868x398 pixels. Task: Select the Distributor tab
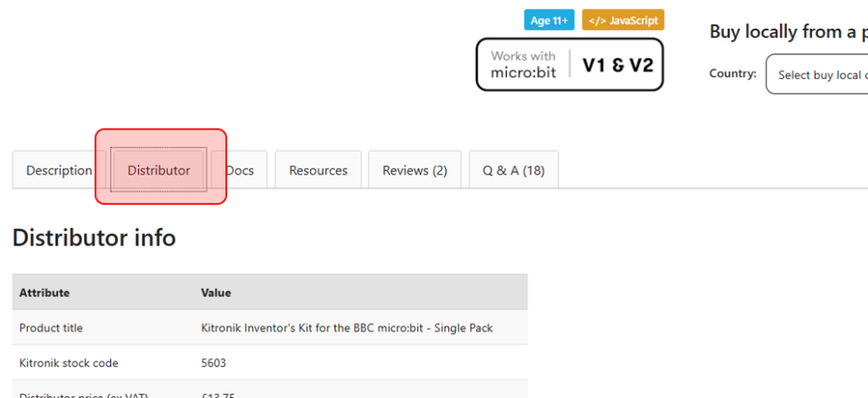click(159, 170)
